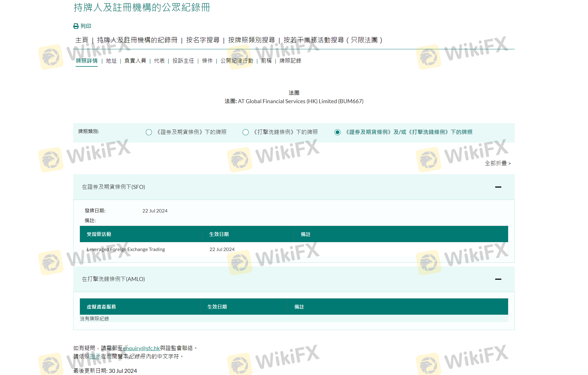Open 按名字搜尋 search link

click(203, 40)
